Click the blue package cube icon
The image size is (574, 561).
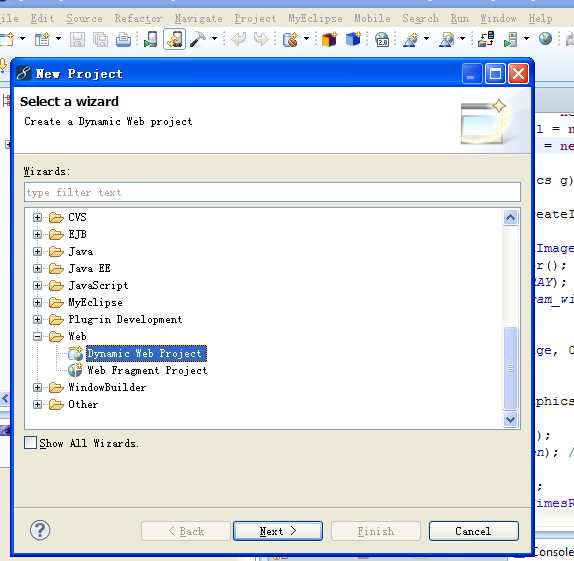[353, 39]
